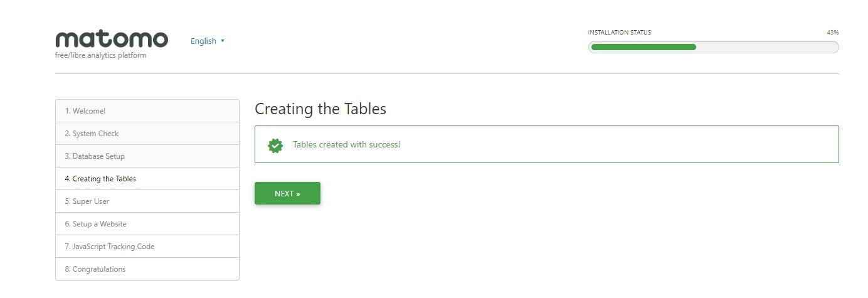Open the English language dropdown
The image size is (868, 298).
coord(204,41)
